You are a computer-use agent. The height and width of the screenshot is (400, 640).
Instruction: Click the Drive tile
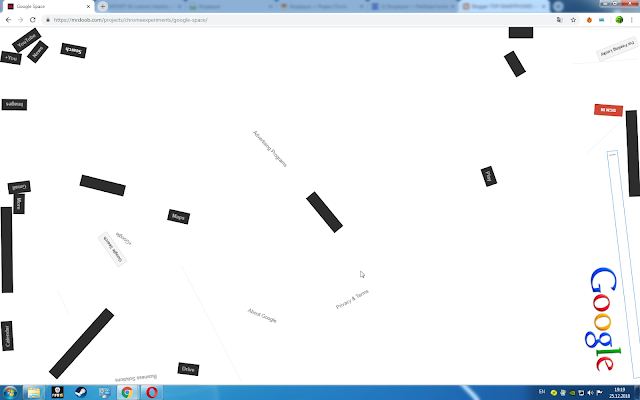[188, 369]
